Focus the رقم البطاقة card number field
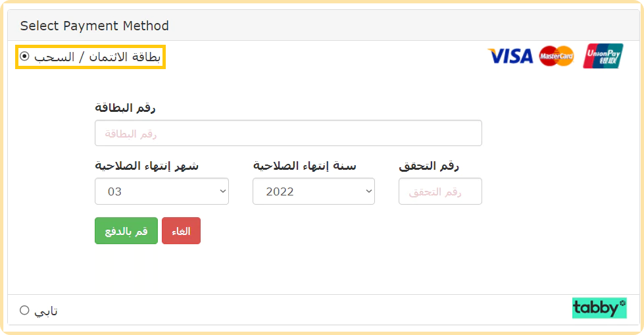The image size is (644, 335). click(288, 133)
